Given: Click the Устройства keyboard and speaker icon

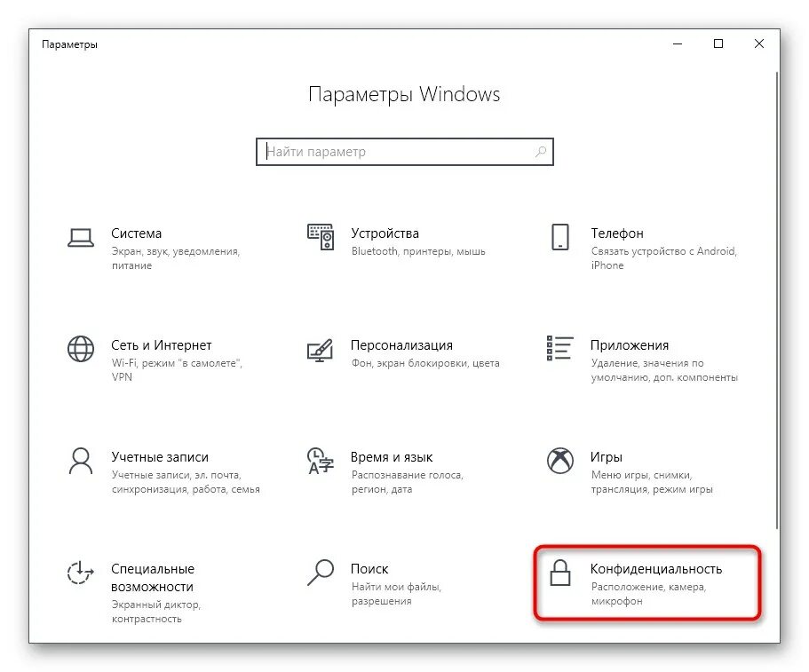Looking at the screenshot, I should 321,237.
